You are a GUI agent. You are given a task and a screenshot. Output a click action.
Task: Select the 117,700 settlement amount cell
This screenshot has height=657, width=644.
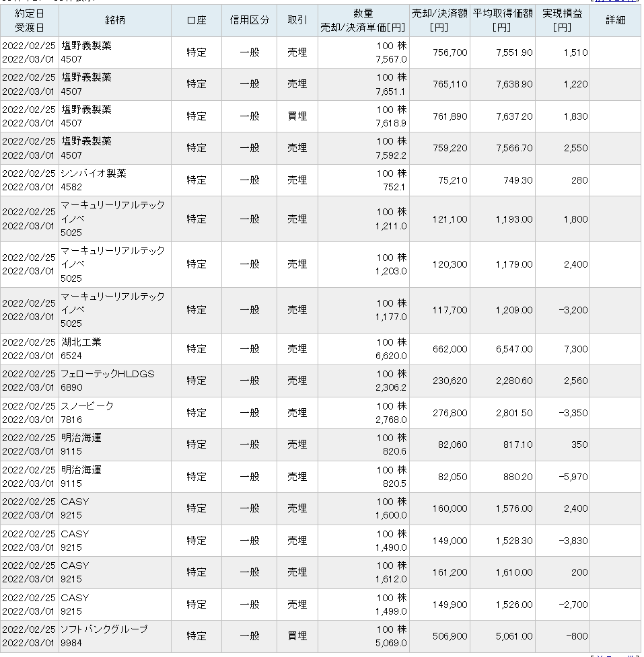pyautogui.click(x=439, y=310)
